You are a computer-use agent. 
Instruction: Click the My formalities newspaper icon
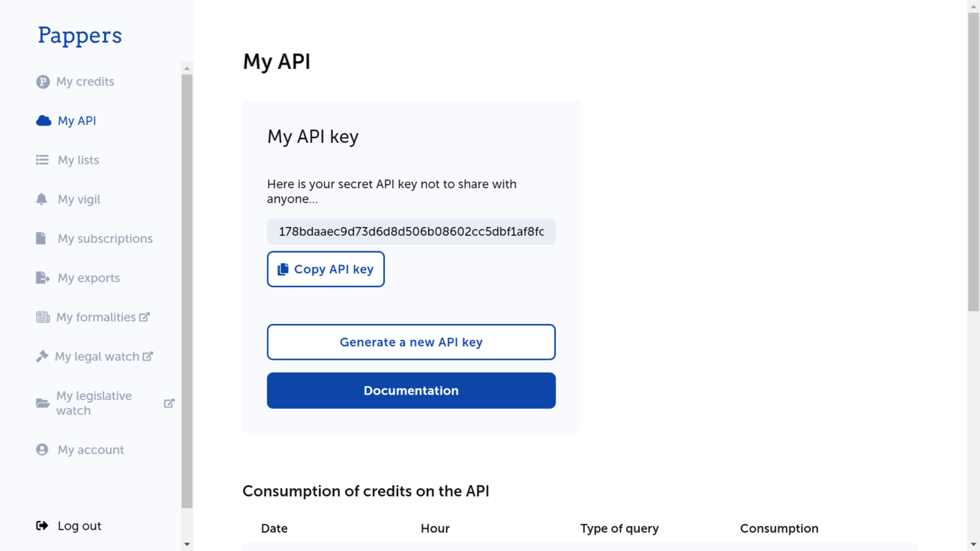tap(43, 317)
